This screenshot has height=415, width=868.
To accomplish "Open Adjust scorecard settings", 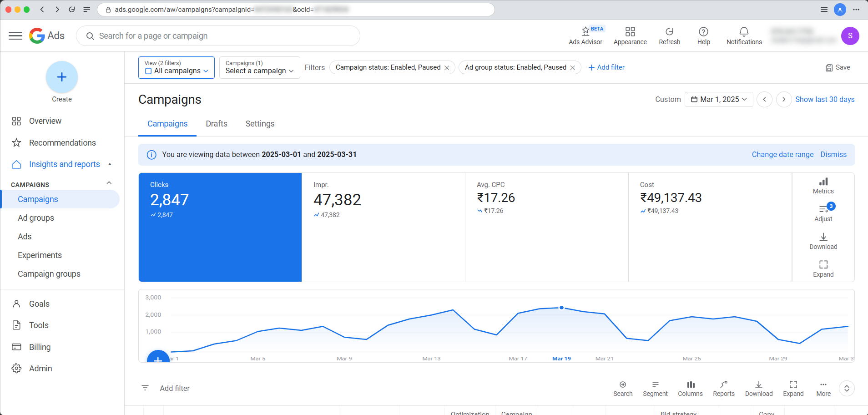I will point(823,213).
